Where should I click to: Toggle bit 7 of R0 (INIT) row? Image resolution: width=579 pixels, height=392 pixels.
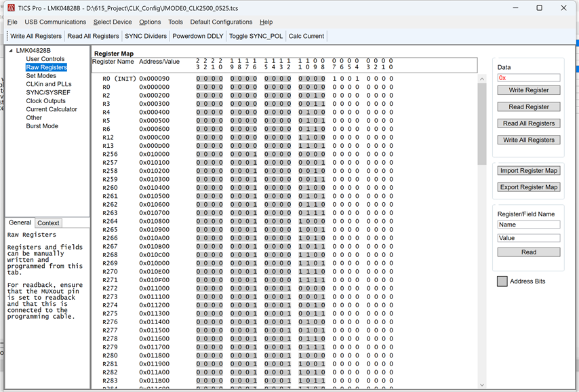[334, 79]
